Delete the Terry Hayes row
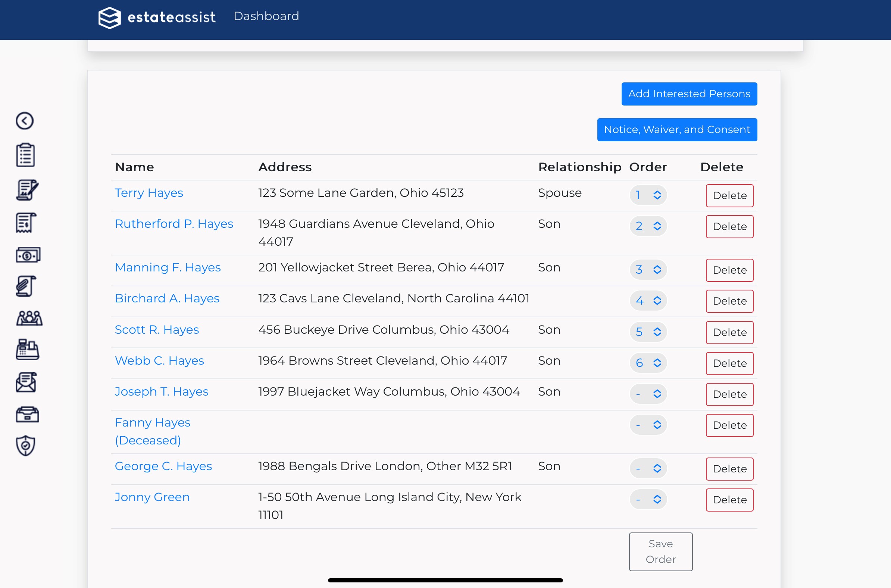Viewport: 891px width, 588px height. coord(729,196)
